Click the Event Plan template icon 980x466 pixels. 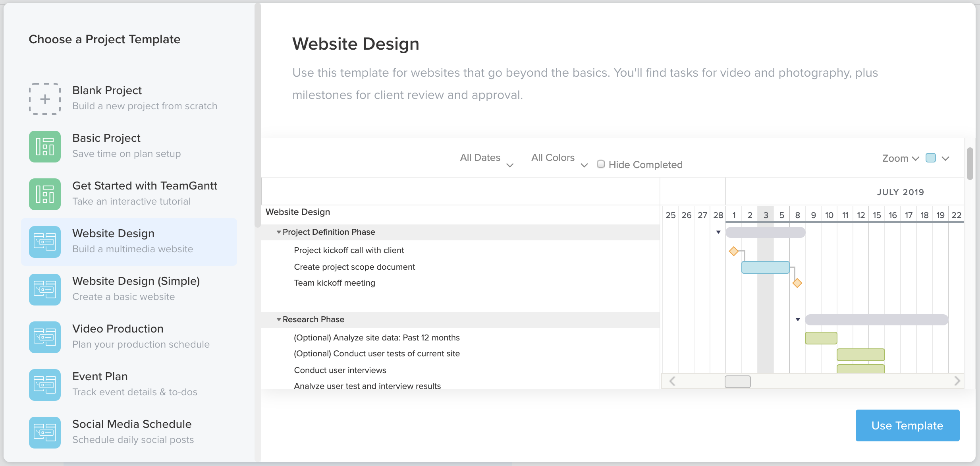(x=45, y=385)
